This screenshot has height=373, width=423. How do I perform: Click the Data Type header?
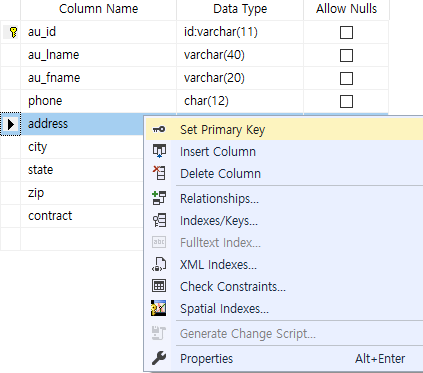[x=240, y=9]
